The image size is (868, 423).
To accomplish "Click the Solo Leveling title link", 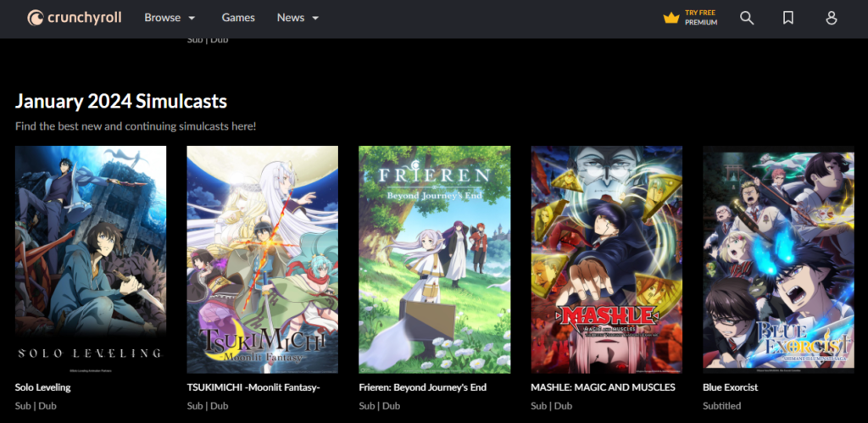I will coord(42,387).
